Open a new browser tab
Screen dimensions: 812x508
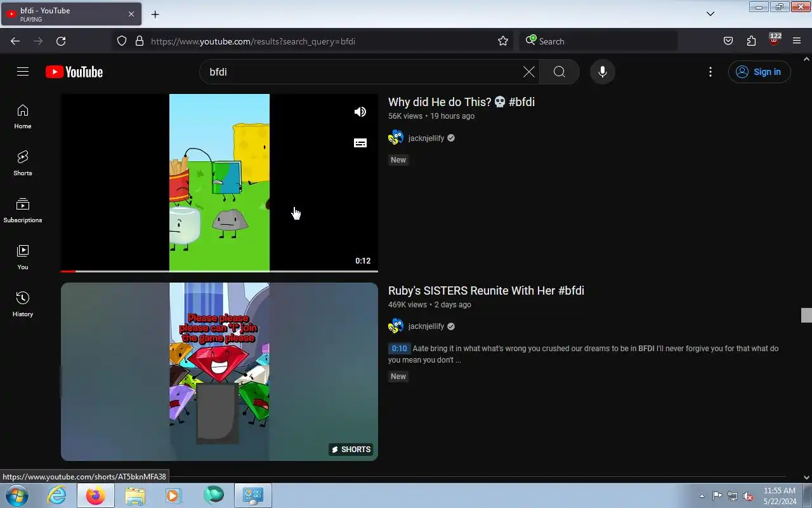click(x=155, y=14)
